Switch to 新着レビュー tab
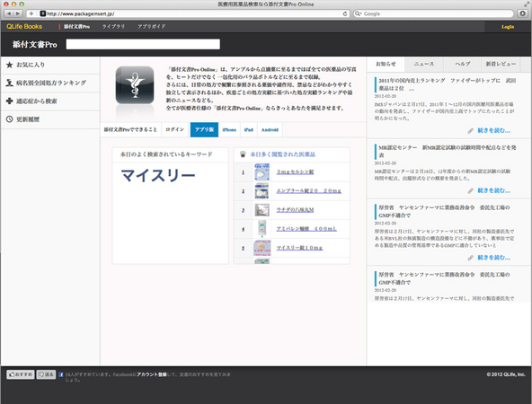The height and width of the screenshot is (404, 532). 501,64
